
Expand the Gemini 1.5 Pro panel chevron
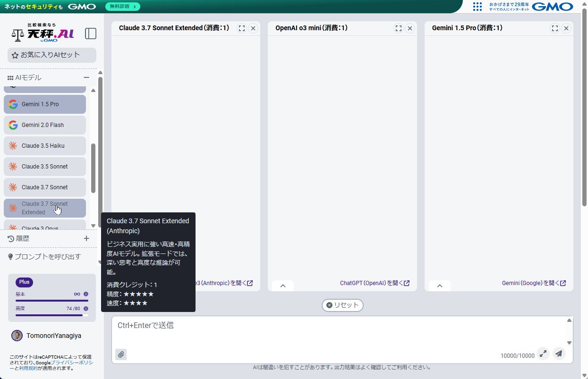[440, 286]
